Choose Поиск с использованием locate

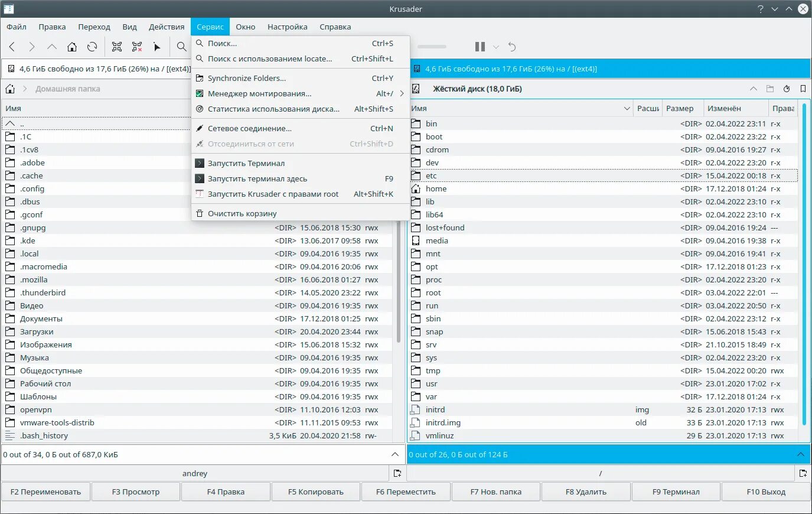tap(301, 58)
